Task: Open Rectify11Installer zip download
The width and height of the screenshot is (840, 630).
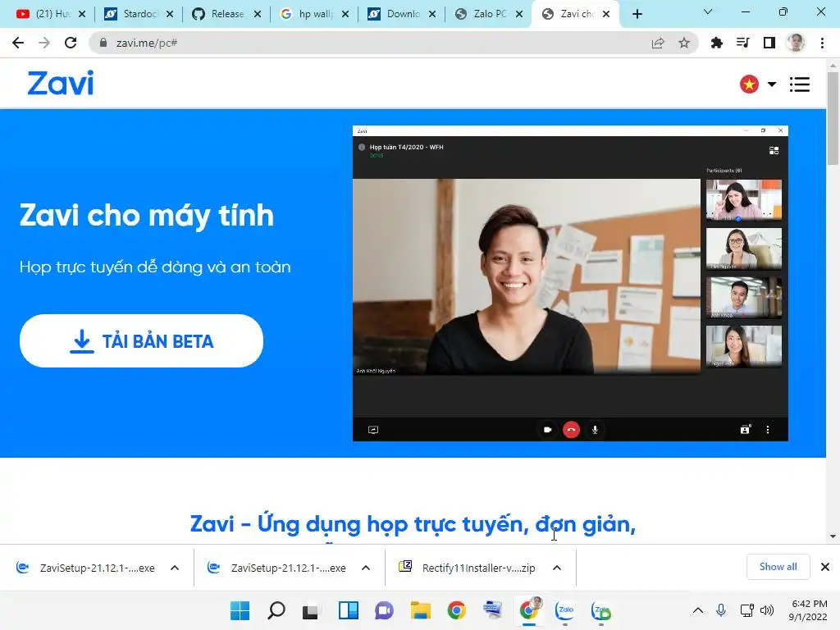Action: [468, 568]
